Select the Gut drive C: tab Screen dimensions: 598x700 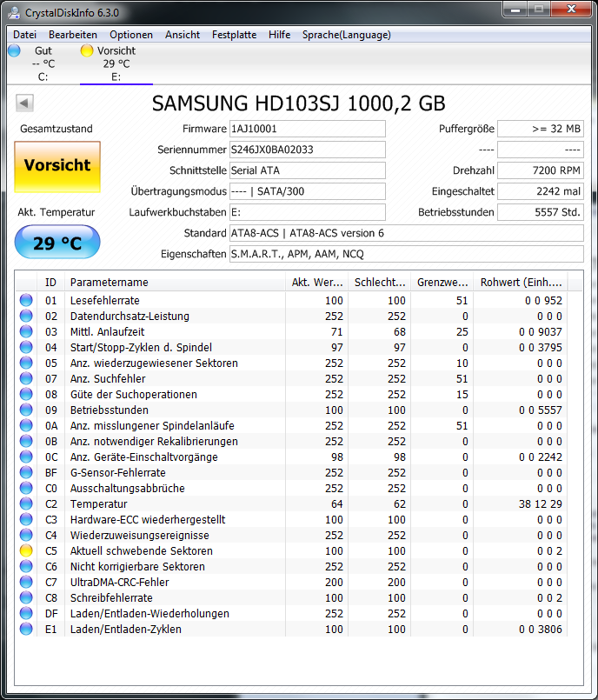43,63
